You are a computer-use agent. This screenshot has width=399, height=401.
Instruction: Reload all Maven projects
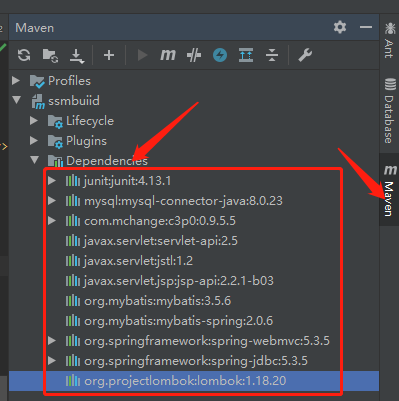coord(24,55)
